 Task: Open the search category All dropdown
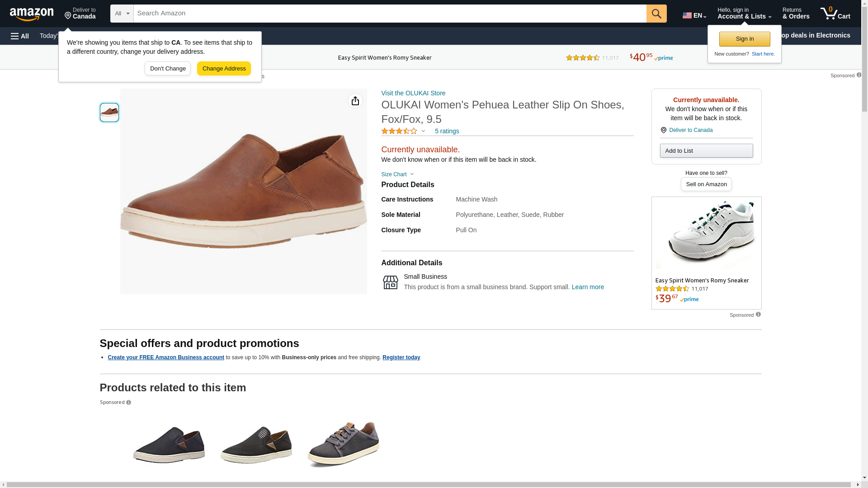pyautogui.click(x=122, y=14)
